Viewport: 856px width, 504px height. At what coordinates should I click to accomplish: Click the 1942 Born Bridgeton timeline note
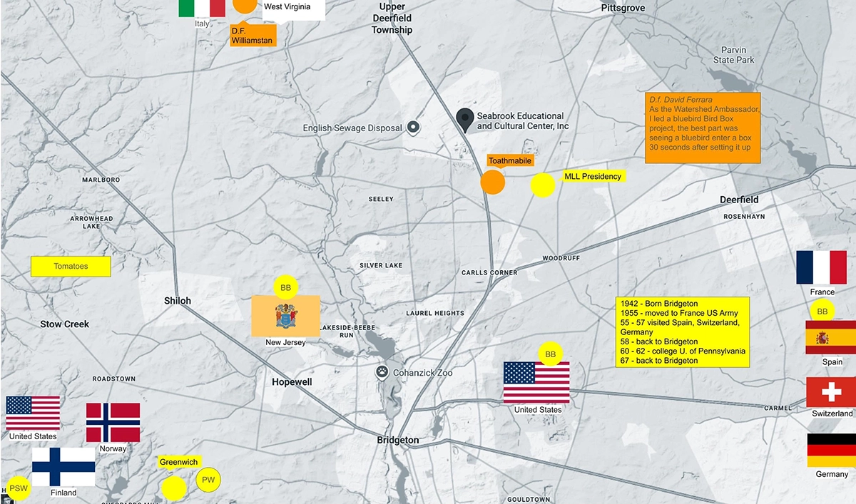pos(683,332)
